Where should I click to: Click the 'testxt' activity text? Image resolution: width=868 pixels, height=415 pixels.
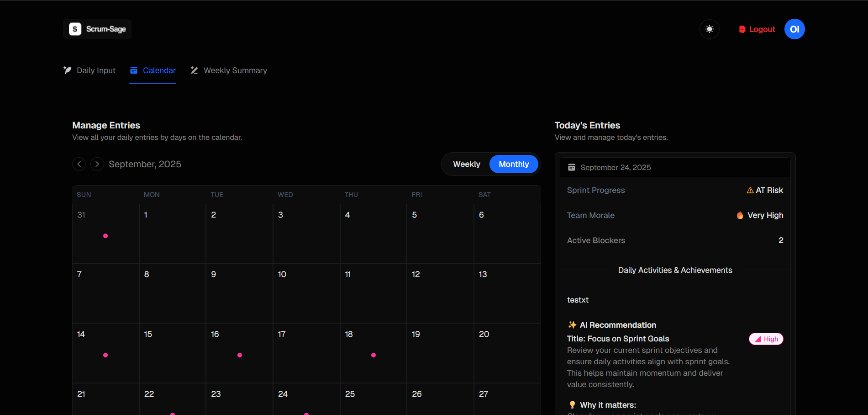point(578,300)
